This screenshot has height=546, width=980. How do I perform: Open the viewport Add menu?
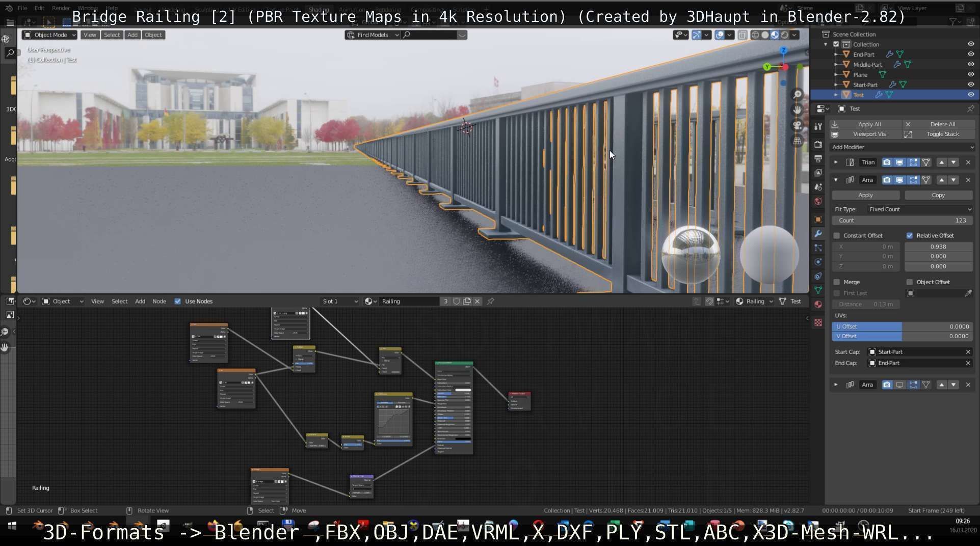[x=133, y=35]
